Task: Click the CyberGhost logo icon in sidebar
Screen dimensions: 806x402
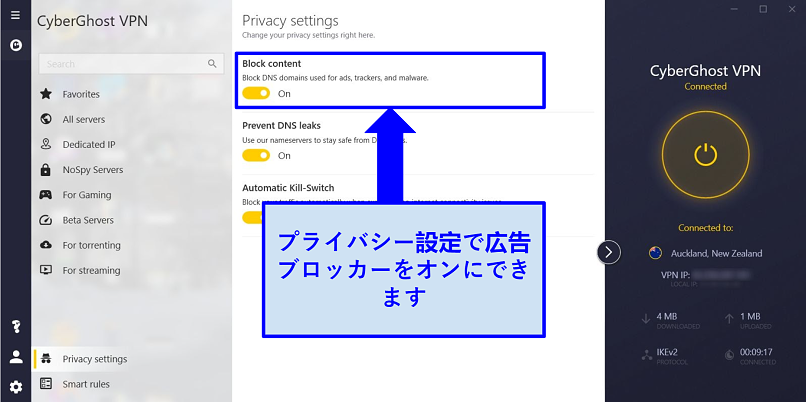Action: 15,46
